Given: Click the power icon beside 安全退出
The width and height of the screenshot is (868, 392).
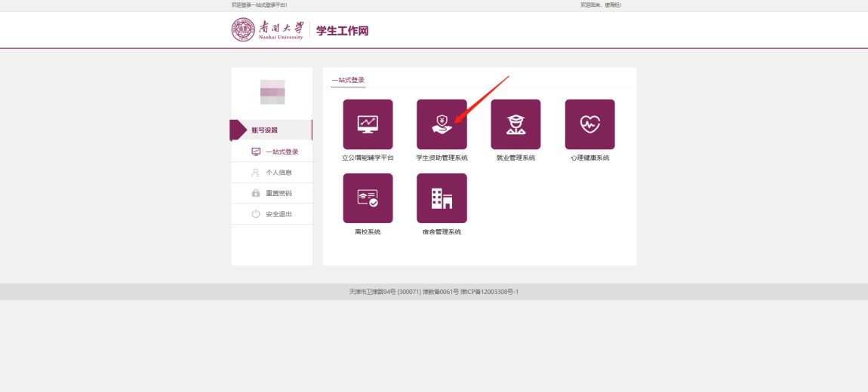Looking at the screenshot, I should [256, 214].
